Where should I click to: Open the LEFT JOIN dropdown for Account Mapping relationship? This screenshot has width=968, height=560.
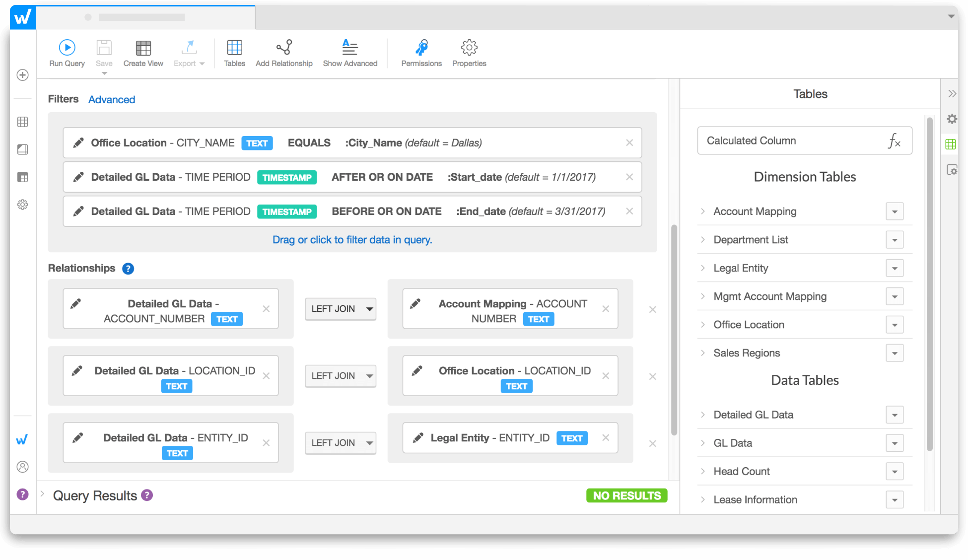click(x=340, y=308)
